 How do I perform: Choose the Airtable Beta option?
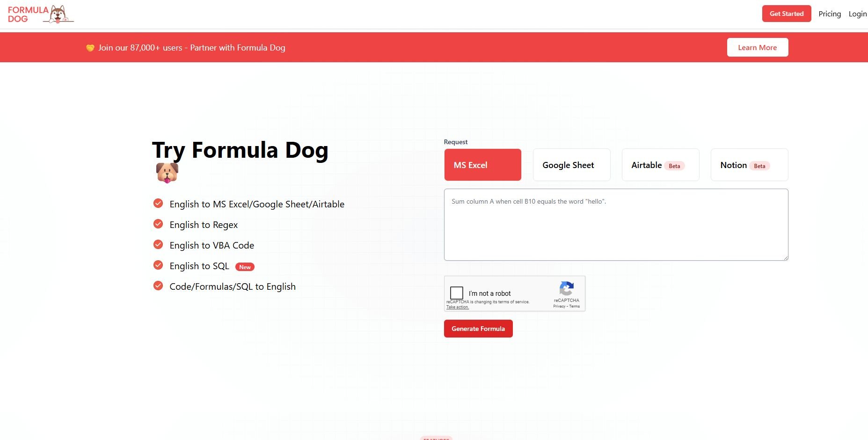tap(660, 165)
